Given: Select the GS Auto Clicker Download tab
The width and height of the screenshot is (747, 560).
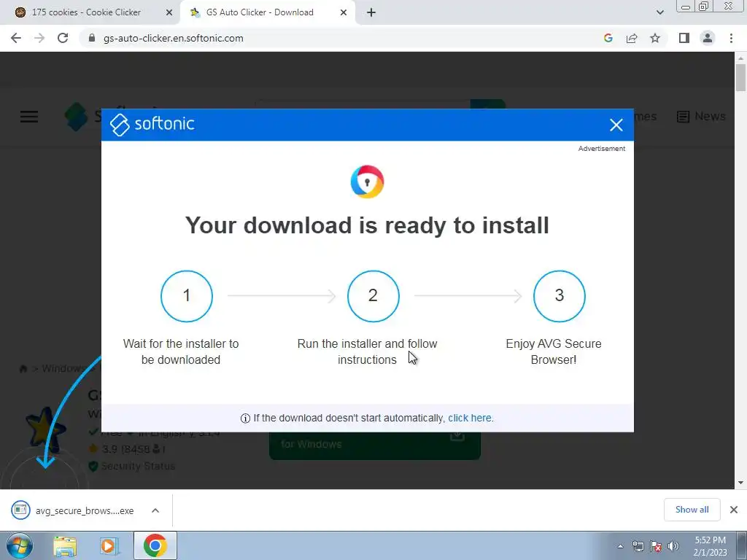Looking at the screenshot, I should (260, 12).
